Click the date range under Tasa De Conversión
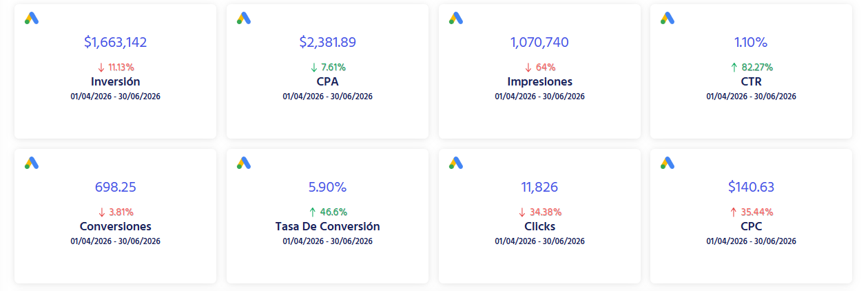Viewport: 868px width, 291px height. pos(328,241)
